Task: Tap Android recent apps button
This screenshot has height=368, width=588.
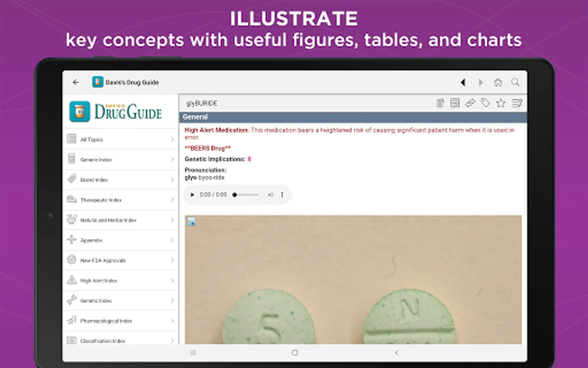Action: [x=193, y=352]
